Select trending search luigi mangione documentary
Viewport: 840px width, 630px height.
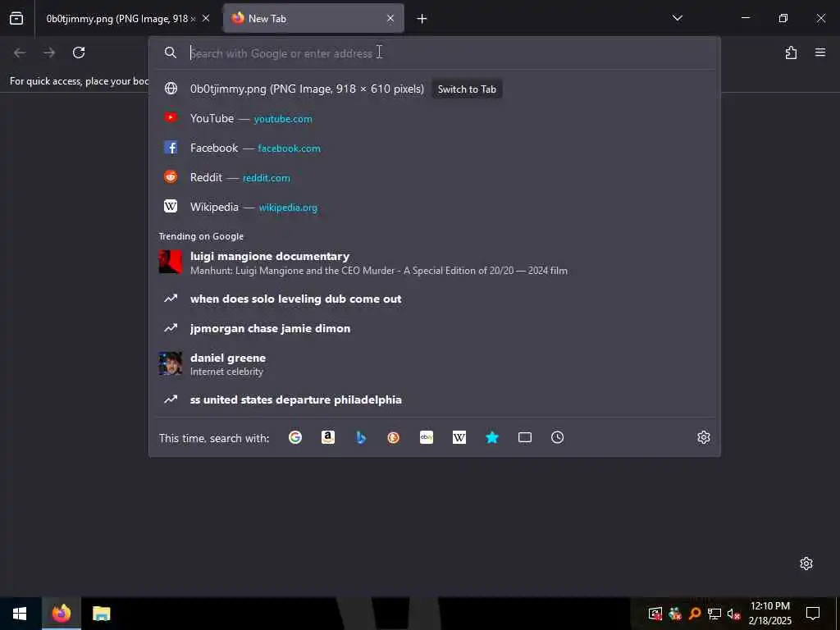(x=435, y=262)
